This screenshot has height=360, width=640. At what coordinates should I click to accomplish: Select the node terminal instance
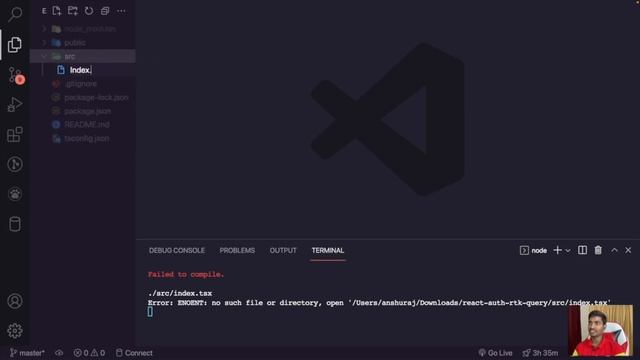coord(533,251)
